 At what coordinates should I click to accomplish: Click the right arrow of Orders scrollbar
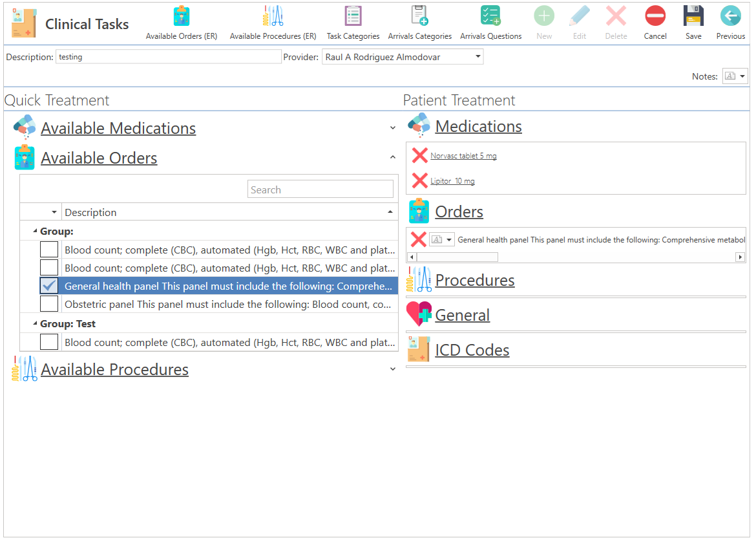740,257
